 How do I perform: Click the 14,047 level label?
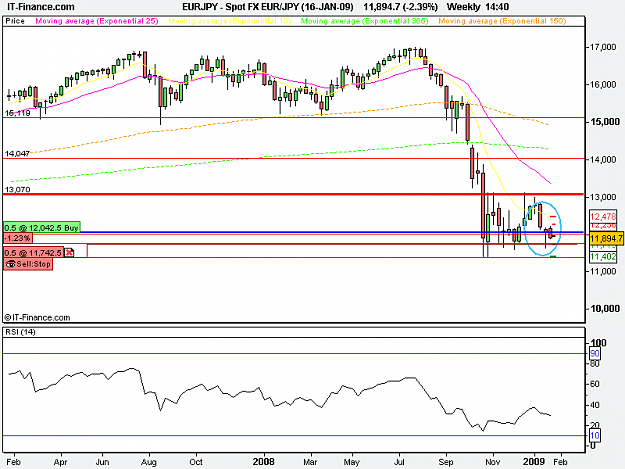click(x=18, y=154)
